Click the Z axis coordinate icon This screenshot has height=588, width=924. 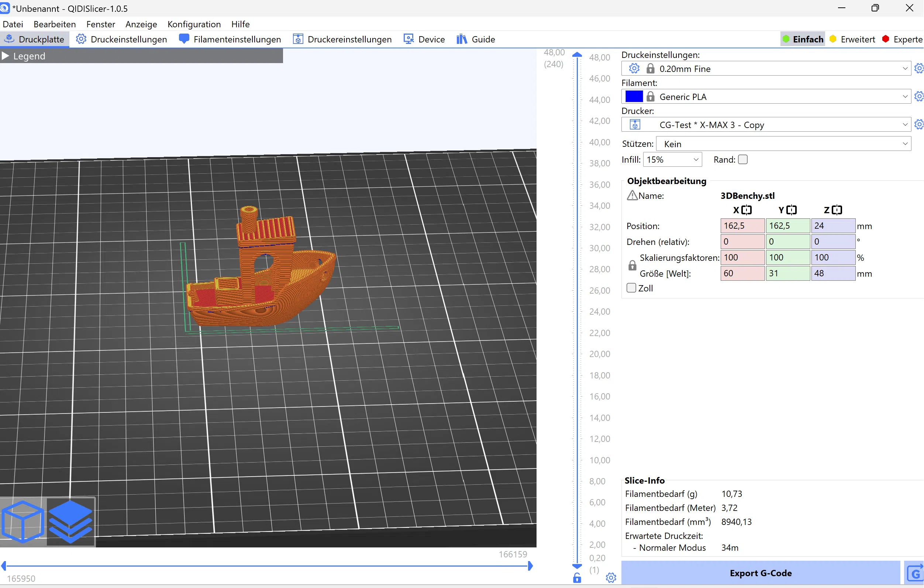837,210
